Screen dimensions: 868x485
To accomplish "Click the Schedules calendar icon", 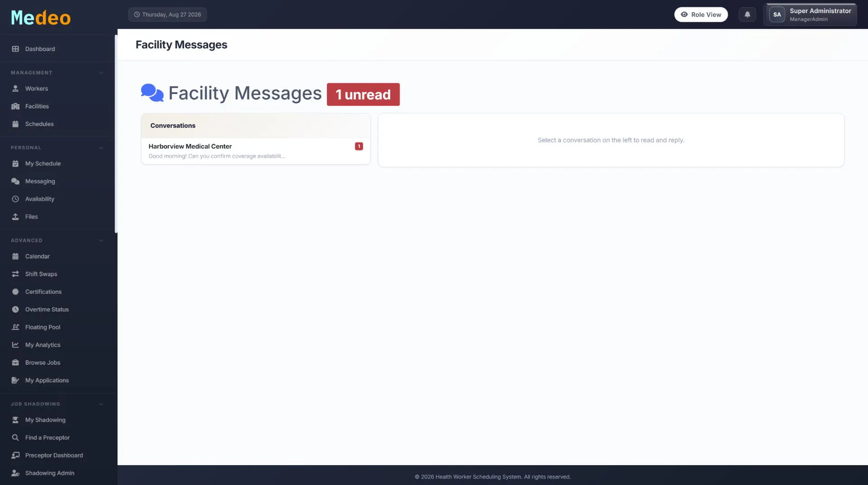I will pyautogui.click(x=15, y=124).
